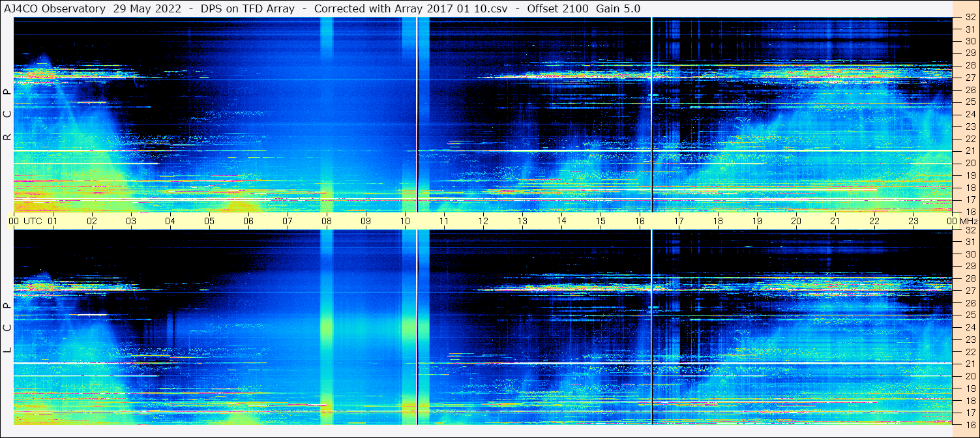Click the 30 MHz label on RCP scale
The height and width of the screenshot is (438, 980).
(x=970, y=41)
